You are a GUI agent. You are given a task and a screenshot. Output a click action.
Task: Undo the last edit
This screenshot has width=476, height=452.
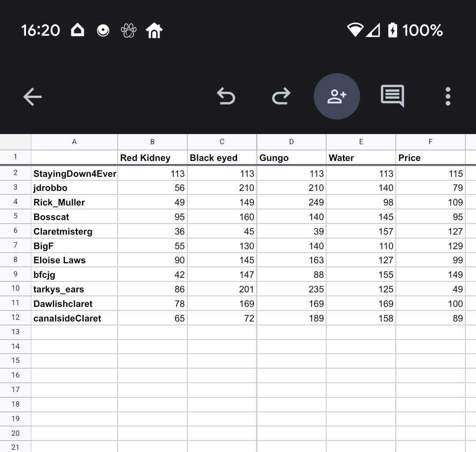(x=226, y=96)
